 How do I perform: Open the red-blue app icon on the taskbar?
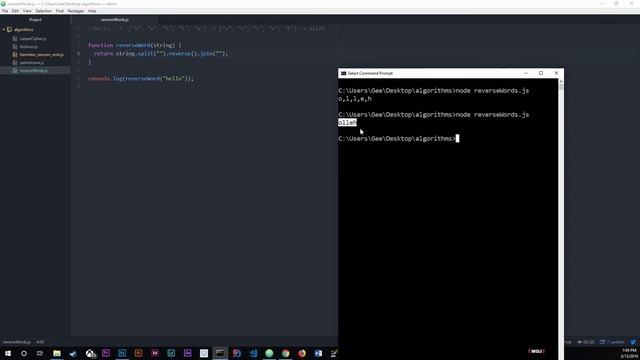tap(236, 353)
